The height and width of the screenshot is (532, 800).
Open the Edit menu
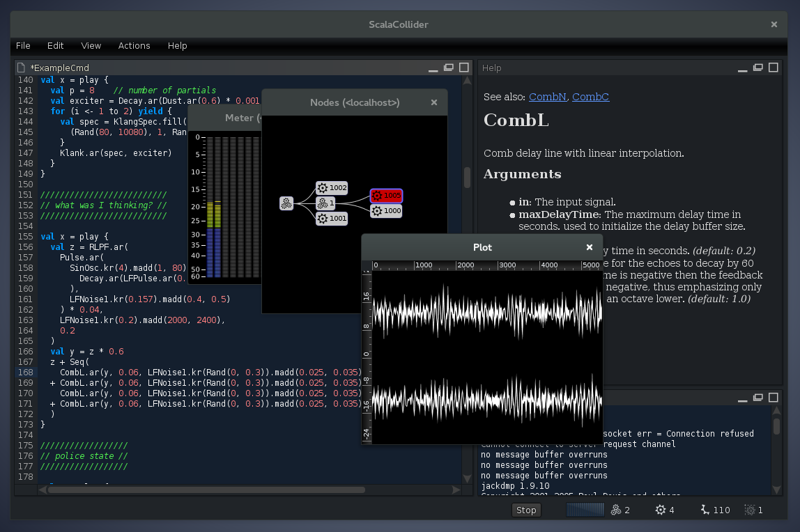point(55,46)
